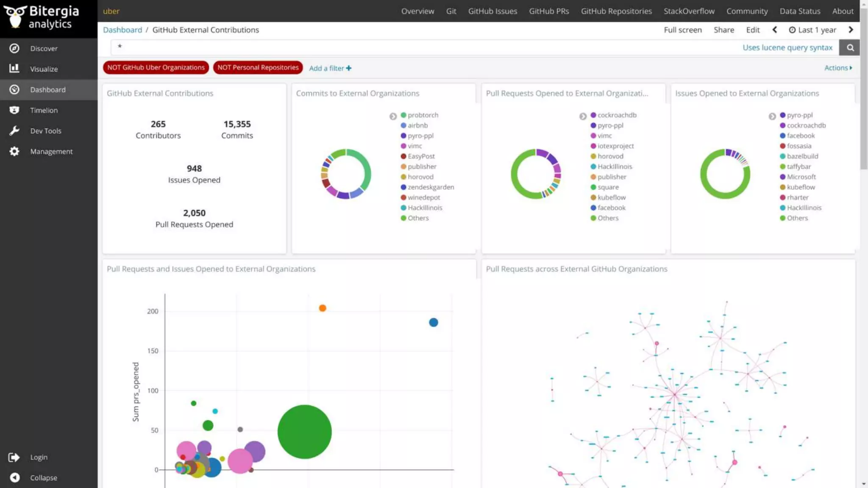
Task: Open the GitHub Issues menu
Action: click(x=492, y=11)
